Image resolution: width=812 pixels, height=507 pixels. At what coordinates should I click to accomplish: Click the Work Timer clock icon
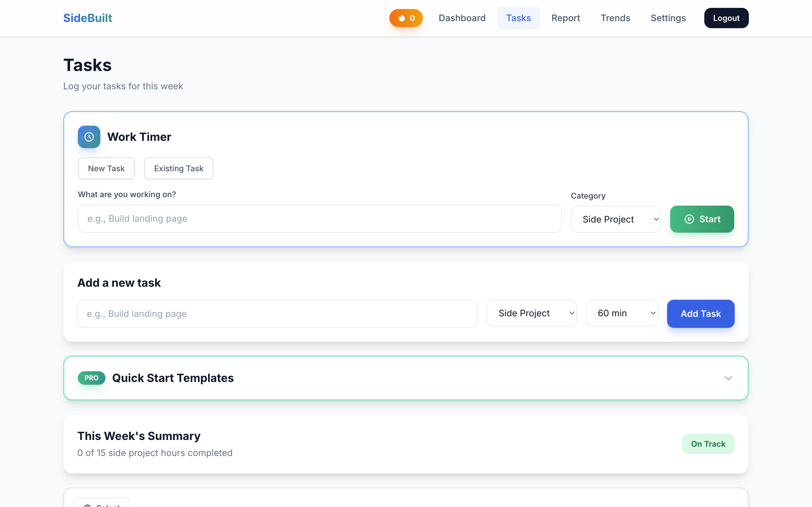coord(89,137)
